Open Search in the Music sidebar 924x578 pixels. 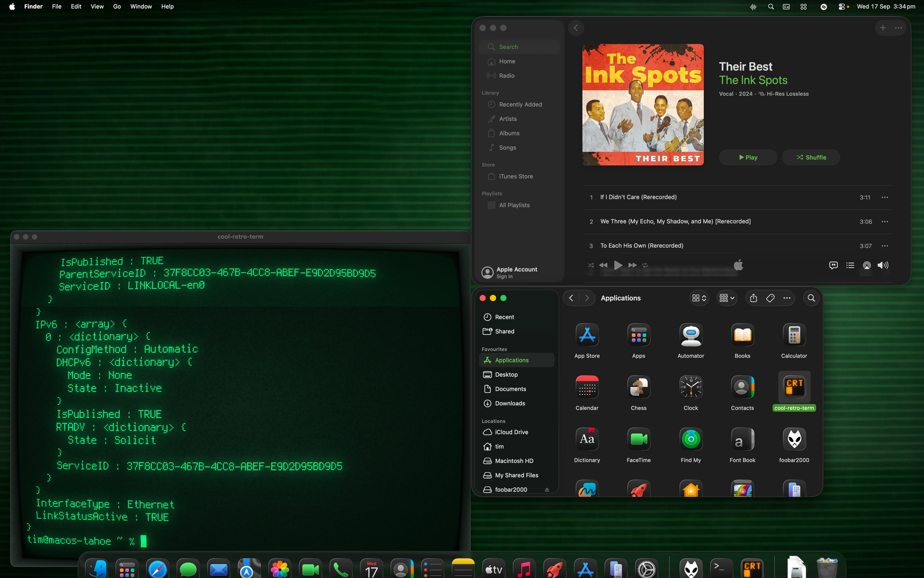508,46
